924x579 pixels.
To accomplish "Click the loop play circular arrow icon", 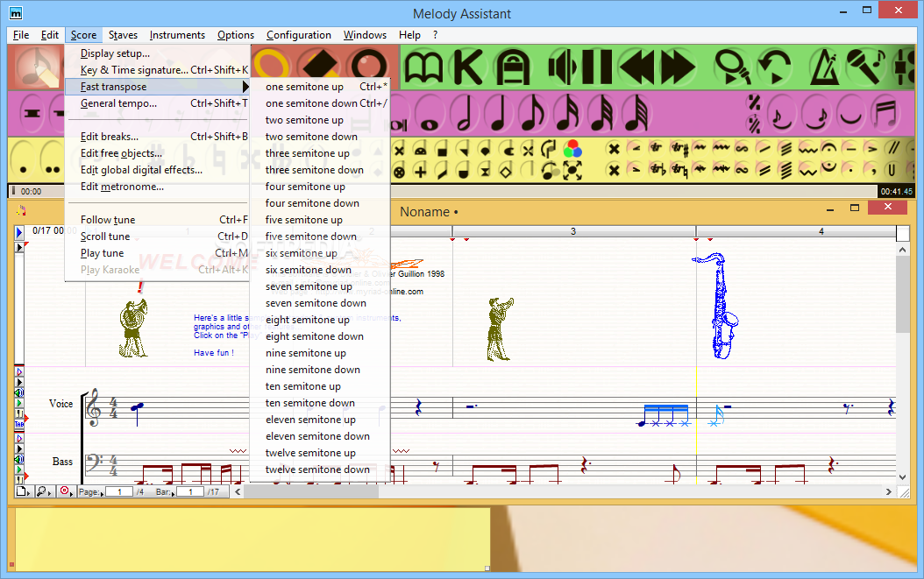I will point(774,67).
